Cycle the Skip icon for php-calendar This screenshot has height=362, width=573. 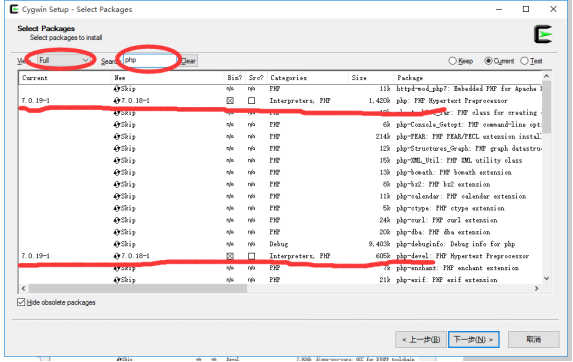pyautogui.click(x=117, y=196)
